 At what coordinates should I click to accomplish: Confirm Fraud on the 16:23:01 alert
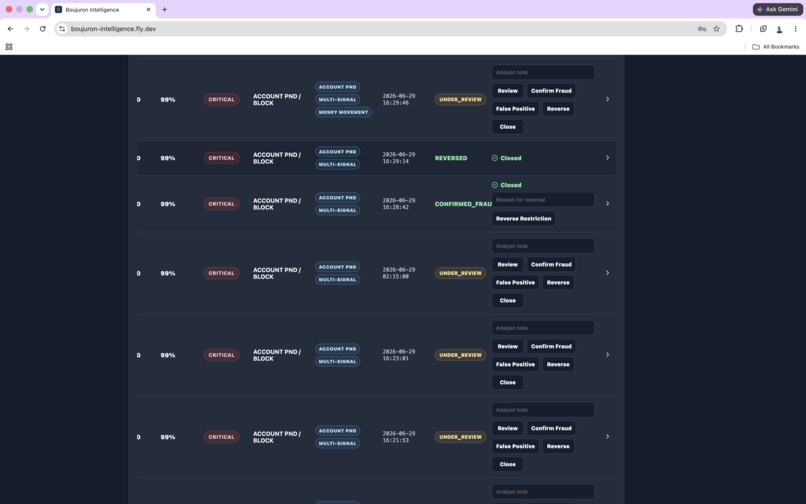click(x=551, y=347)
